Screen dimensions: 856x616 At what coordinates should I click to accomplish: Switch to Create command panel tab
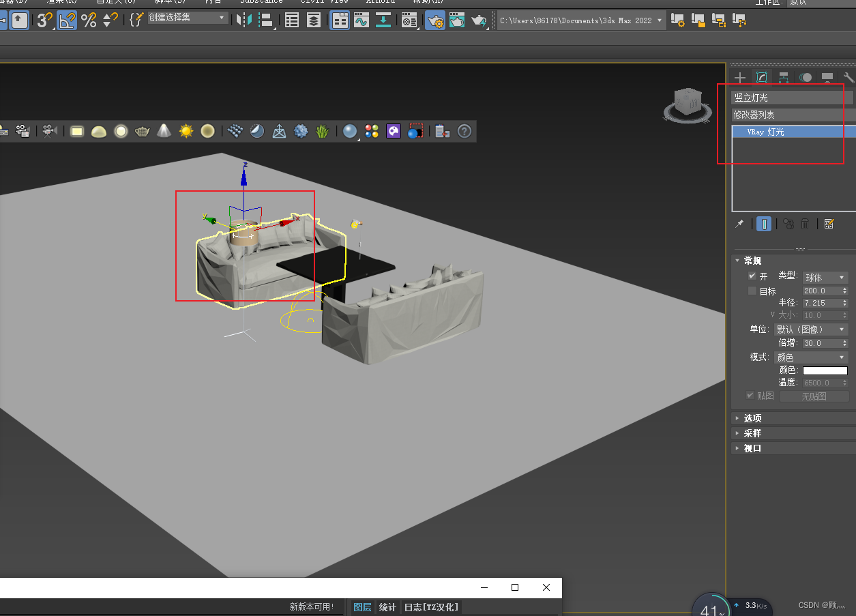[741, 78]
